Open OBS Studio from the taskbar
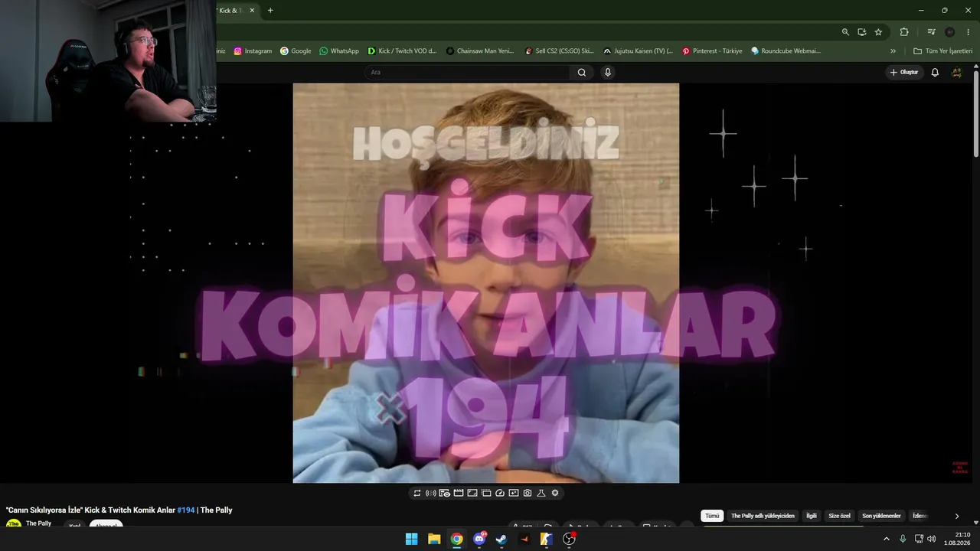Screen dimensions: 980x551 point(569,539)
